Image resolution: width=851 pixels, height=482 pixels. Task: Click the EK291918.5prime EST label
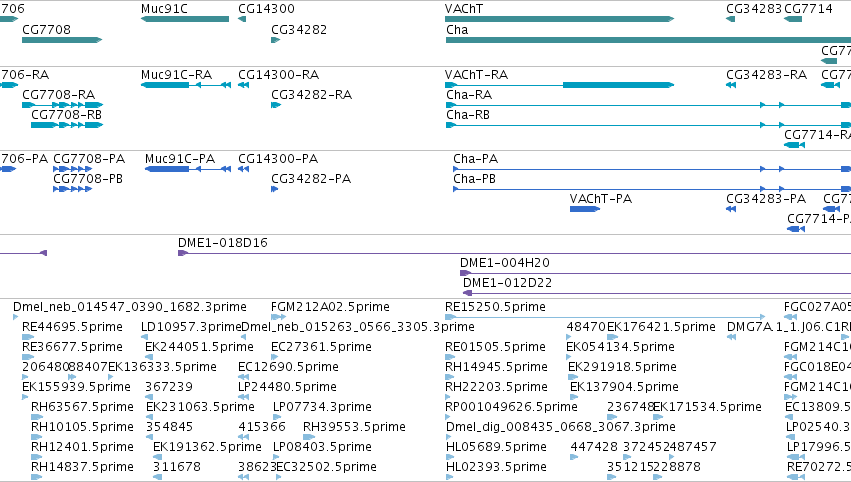[622, 366]
